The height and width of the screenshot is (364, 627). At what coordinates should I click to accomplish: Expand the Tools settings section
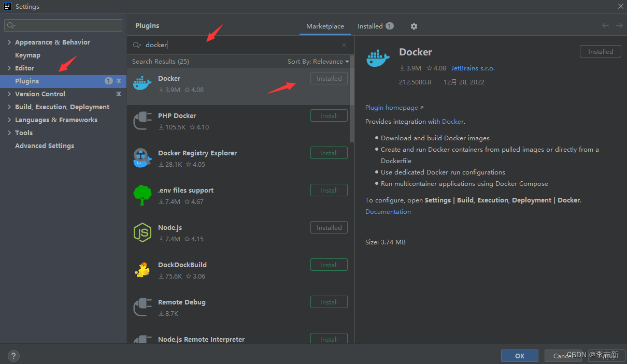pos(9,133)
